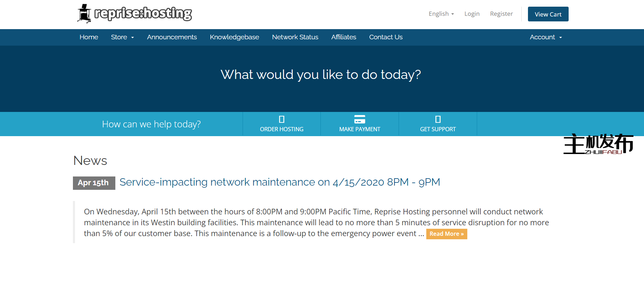Click the Get Support icon

(x=438, y=119)
